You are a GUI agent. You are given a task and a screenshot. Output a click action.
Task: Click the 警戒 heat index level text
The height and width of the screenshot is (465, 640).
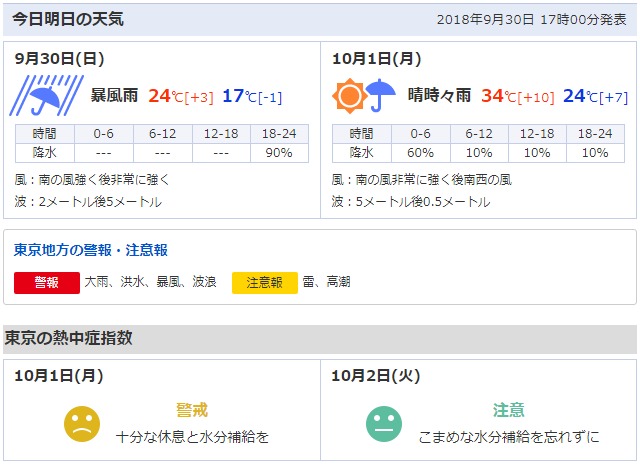coord(192,410)
